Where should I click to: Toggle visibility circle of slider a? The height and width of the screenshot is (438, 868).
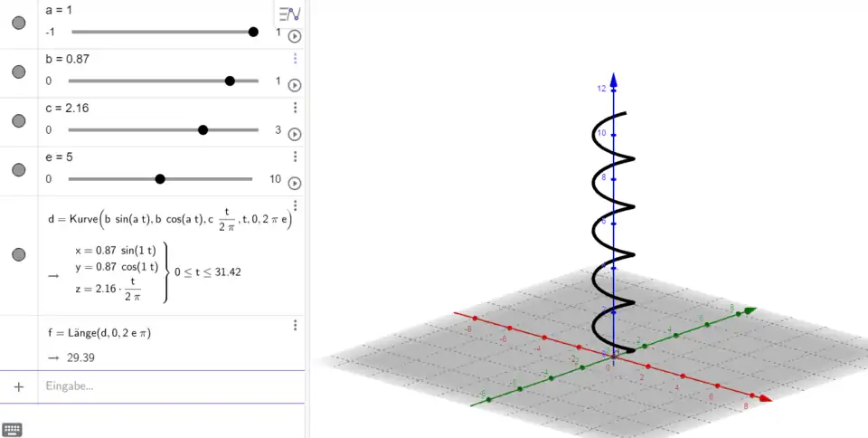coord(18,24)
